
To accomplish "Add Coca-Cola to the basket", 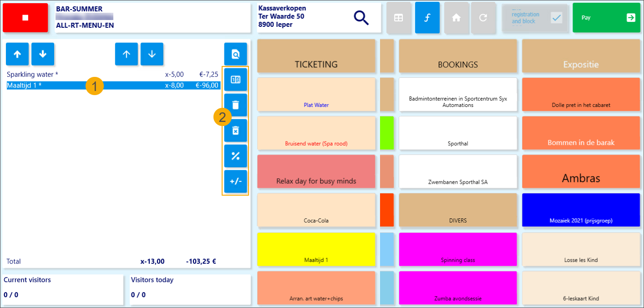I will [x=316, y=210].
